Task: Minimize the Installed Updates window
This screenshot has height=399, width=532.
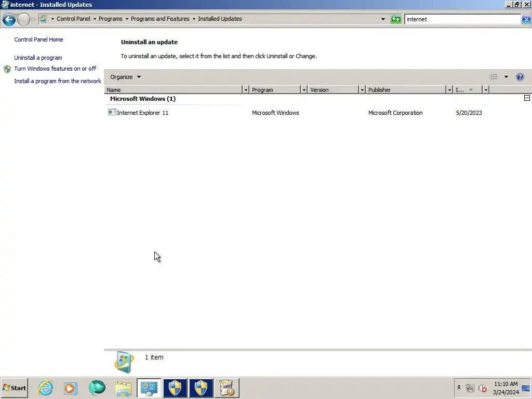Action: point(509,4)
